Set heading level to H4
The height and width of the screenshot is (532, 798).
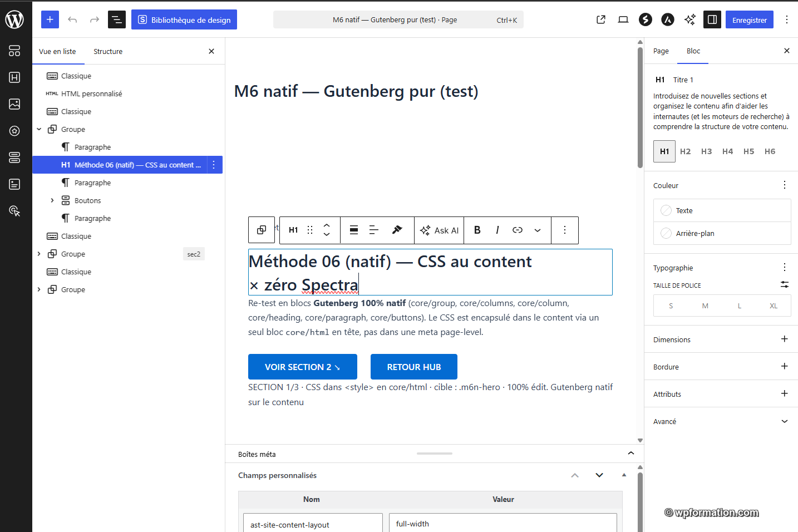(x=728, y=151)
